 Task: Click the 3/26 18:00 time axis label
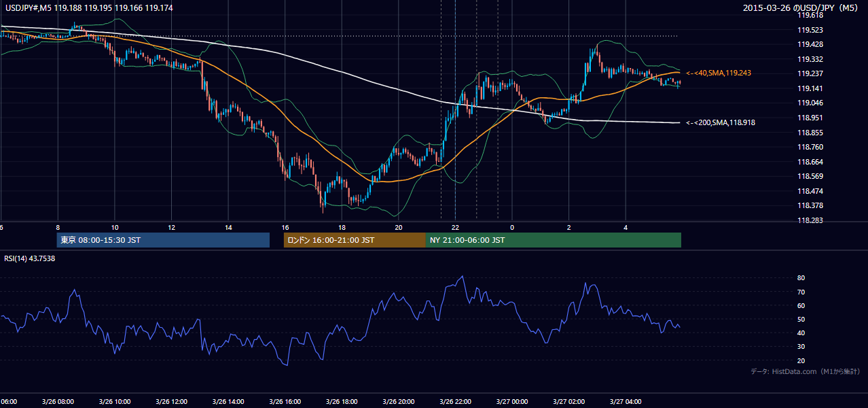[x=342, y=401]
